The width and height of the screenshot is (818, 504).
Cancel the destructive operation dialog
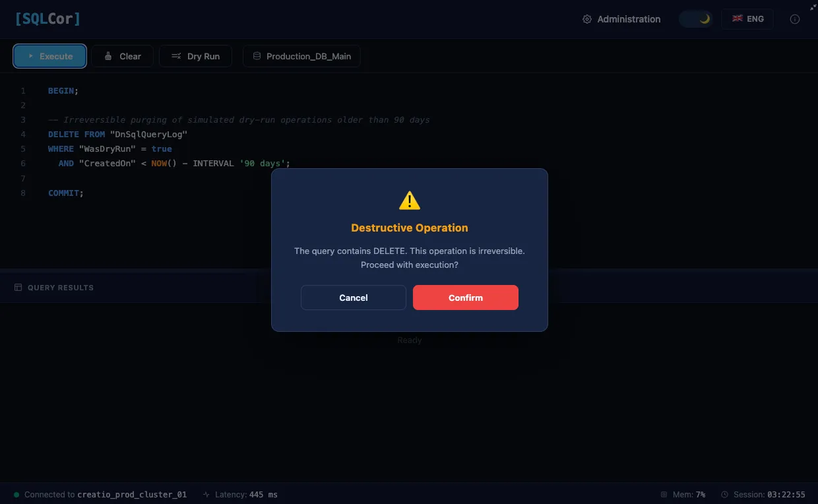[354, 298]
